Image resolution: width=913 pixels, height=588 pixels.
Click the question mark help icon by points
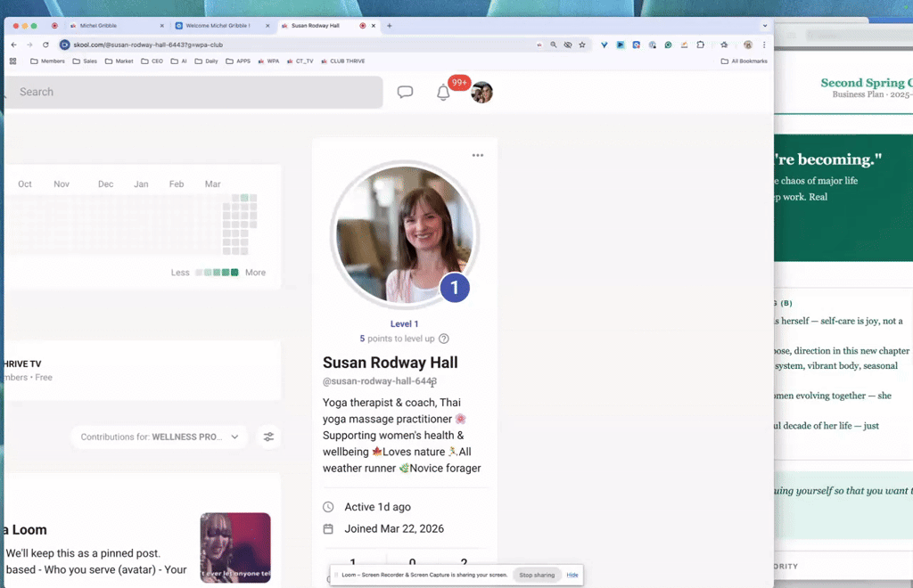coord(444,339)
